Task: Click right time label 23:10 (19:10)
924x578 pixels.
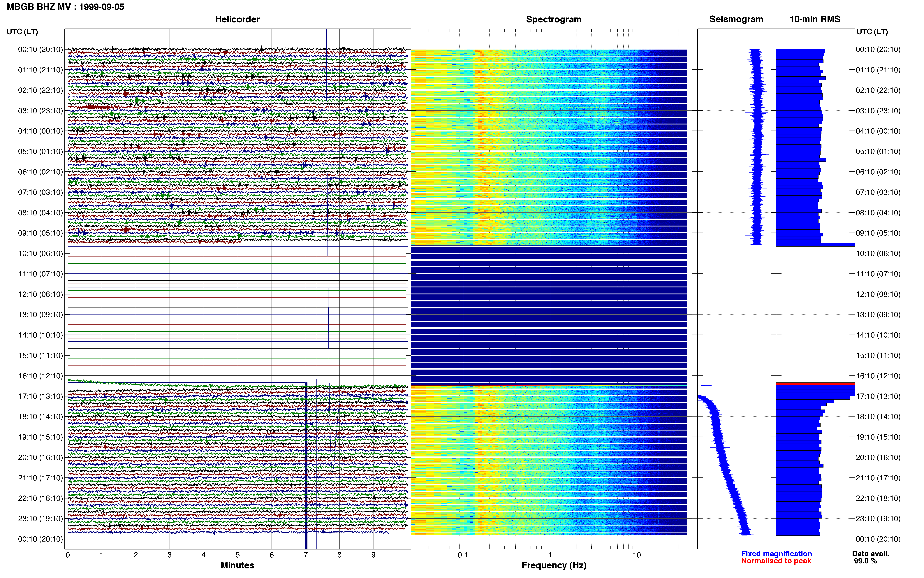Action: pos(878,519)
